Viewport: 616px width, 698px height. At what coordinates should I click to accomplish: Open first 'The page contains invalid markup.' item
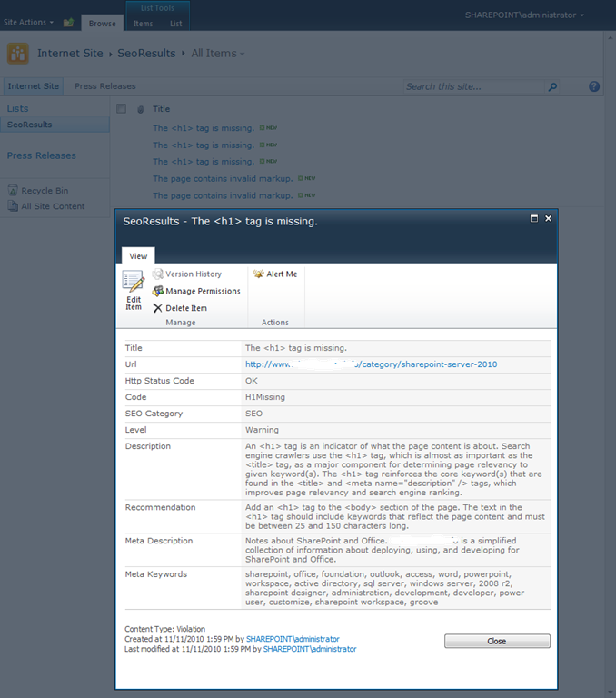tap(223, 178)
